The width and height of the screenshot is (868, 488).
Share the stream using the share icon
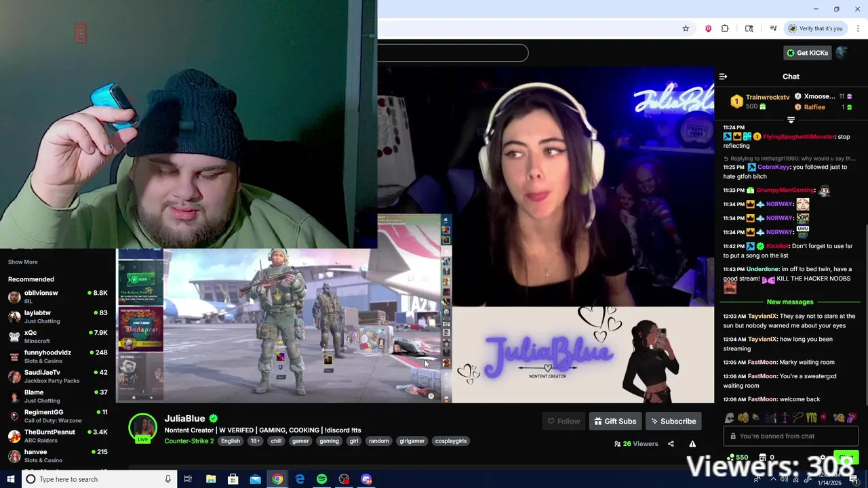click(x=671, y=444)
